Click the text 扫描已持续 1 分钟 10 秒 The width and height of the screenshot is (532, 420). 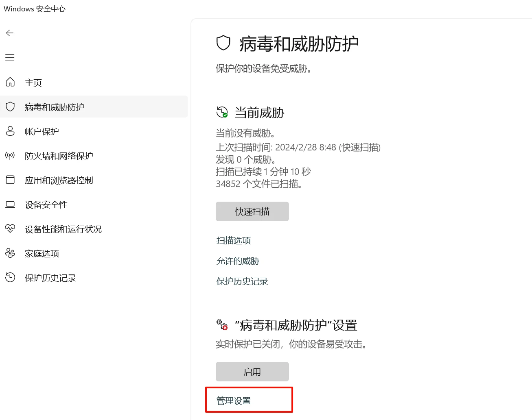pyautogui.click(x=263, y=172)
